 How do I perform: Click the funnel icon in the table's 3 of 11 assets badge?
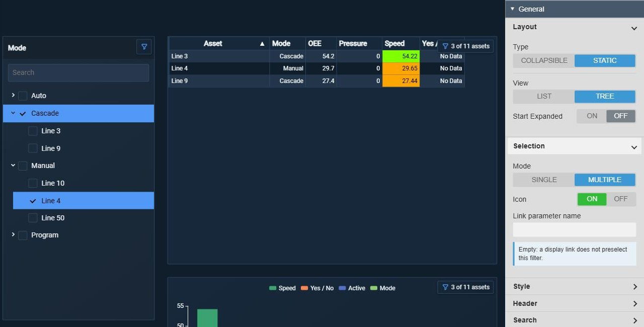pyautogui.click(x=445, y=46)
